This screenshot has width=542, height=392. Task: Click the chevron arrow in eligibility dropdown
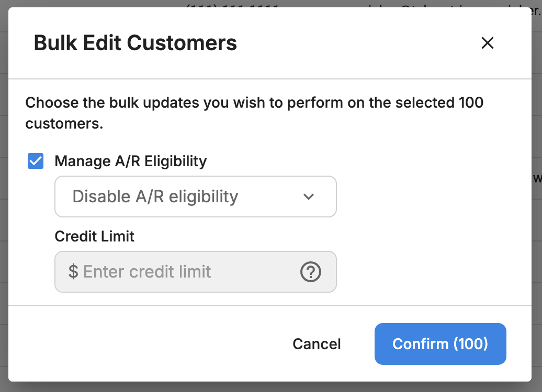pos(308,197)
